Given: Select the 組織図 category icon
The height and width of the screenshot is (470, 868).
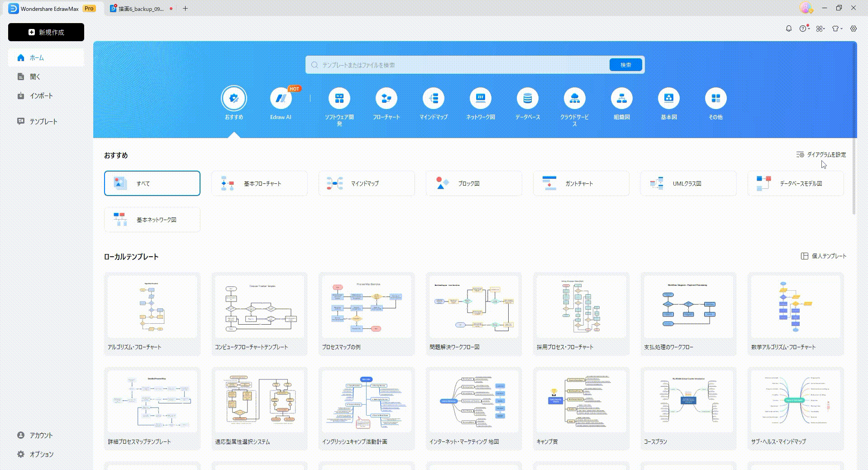Looking at the screenshot, I should point(621,98).
